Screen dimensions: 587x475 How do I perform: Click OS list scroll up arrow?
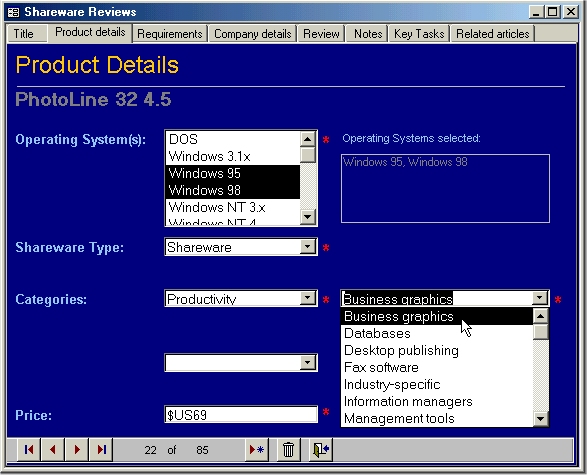[308, 139]
